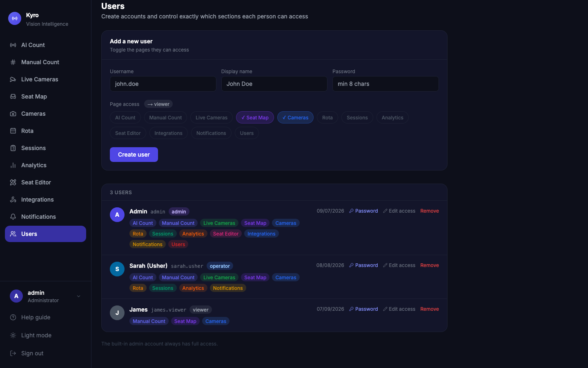Click the Sessions clipboard icon
The width and height of the screenshot is (588, 368).
(13, 148)
